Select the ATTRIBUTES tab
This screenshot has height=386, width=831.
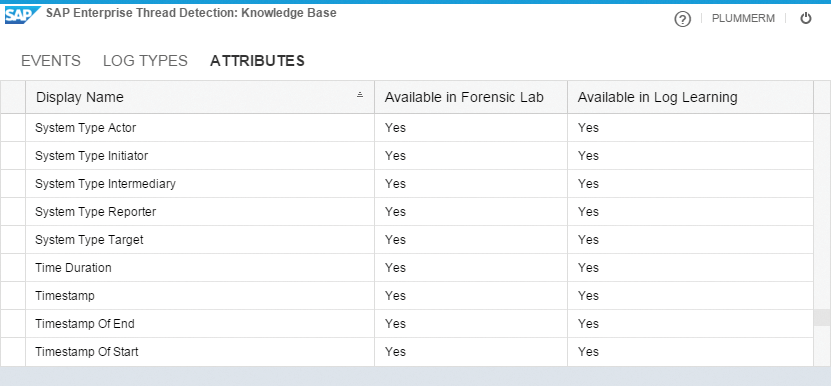point(257,61)
